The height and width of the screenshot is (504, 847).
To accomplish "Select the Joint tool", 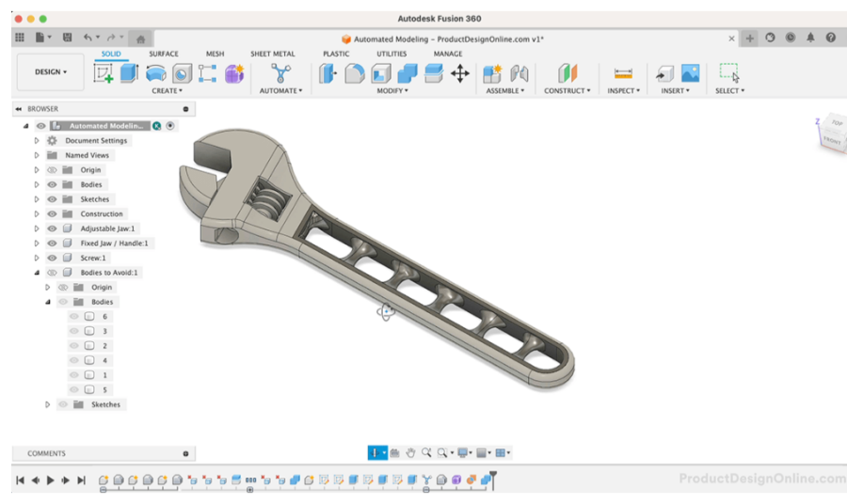I will 519,73.
